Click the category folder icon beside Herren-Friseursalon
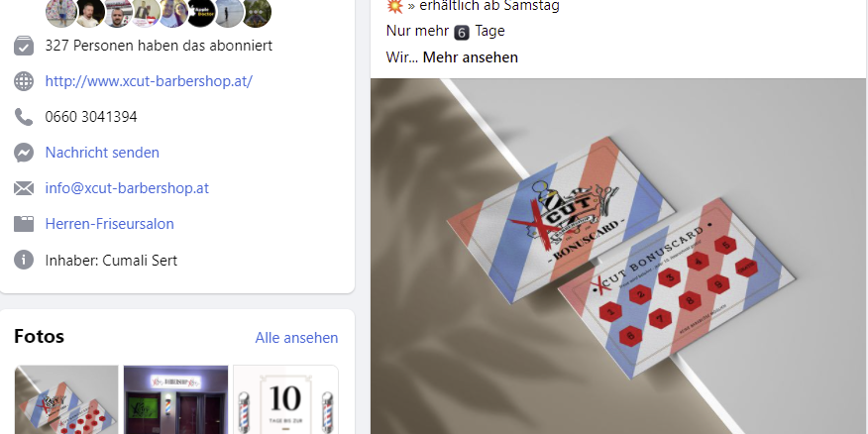 (24, 224)
